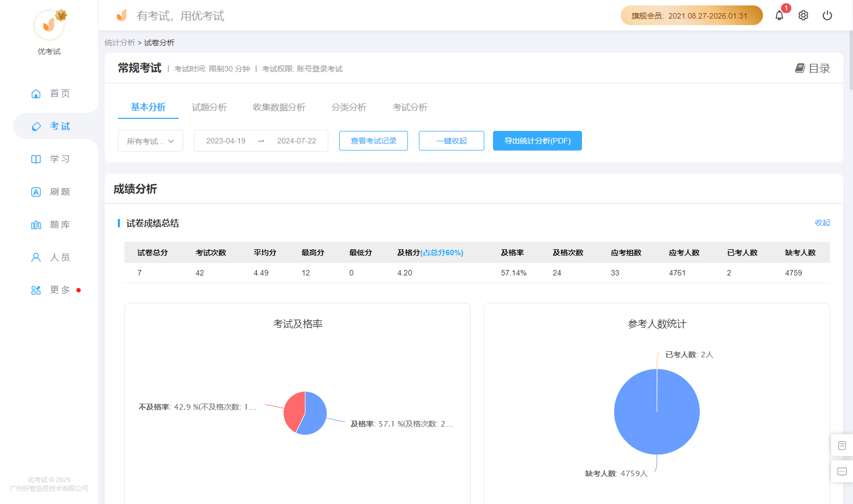Screen dimensions: 853x504
Task: Click 平均分 value 4.49
Action: (261, 273)
